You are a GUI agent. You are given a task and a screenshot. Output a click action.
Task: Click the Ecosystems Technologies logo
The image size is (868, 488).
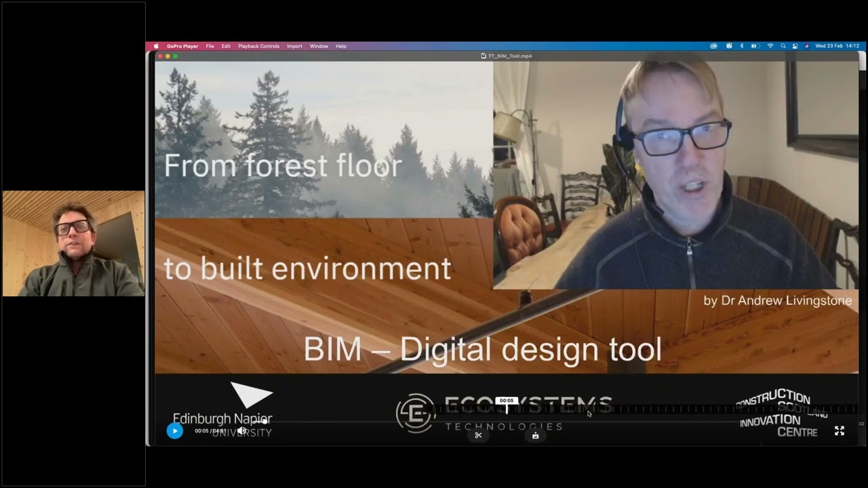tap(504, 413)
